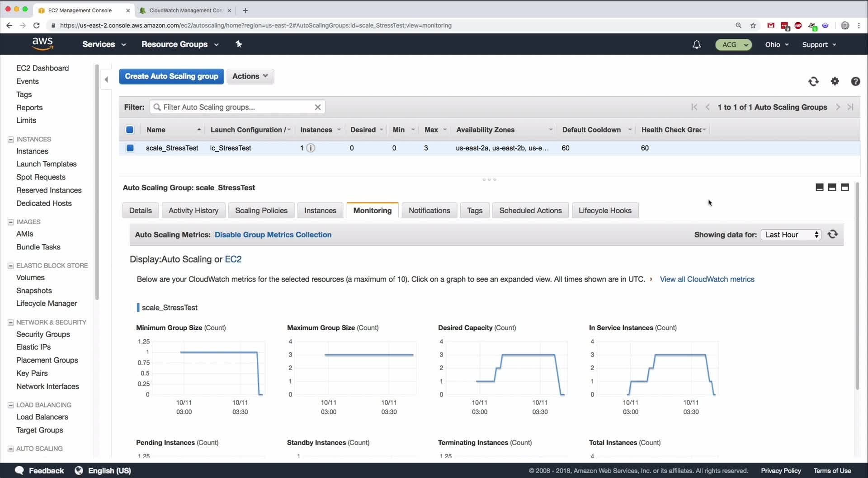Collapse the left navigation pane arrow

pos(106,80)
